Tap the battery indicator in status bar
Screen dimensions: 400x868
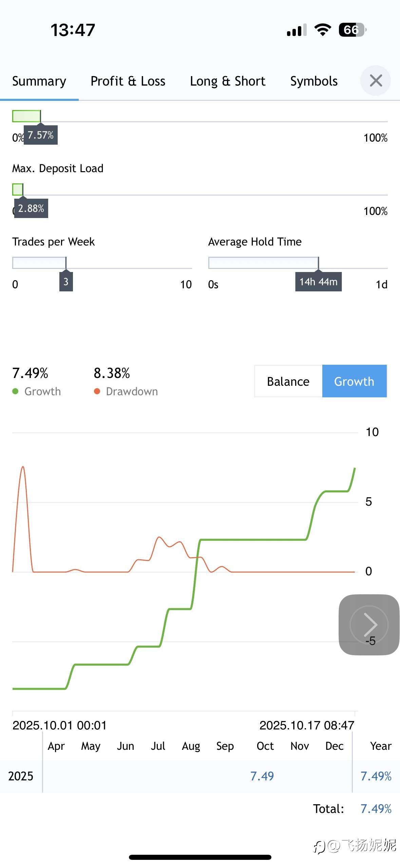pyautogui.click(x=352, y=30)
